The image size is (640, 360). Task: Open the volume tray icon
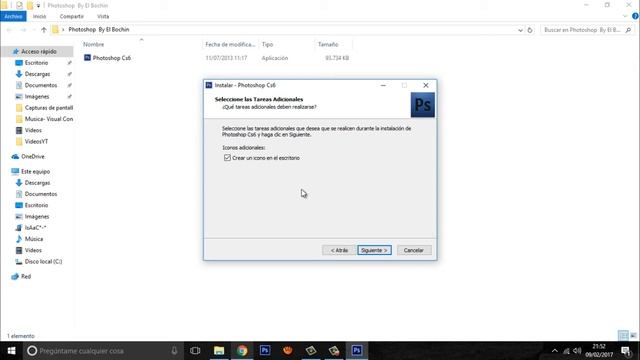coord(577,351)
